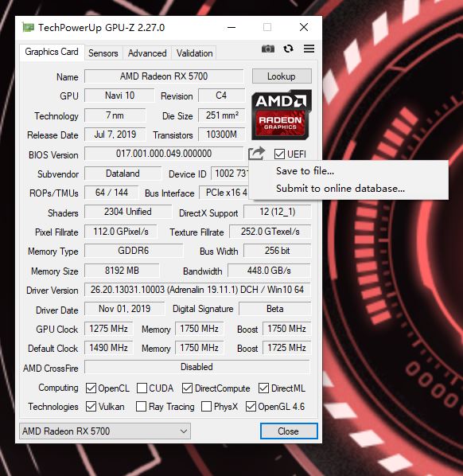
Task: Click the Name field AMD Radeon RX 5700
Action: coord(164,76)
